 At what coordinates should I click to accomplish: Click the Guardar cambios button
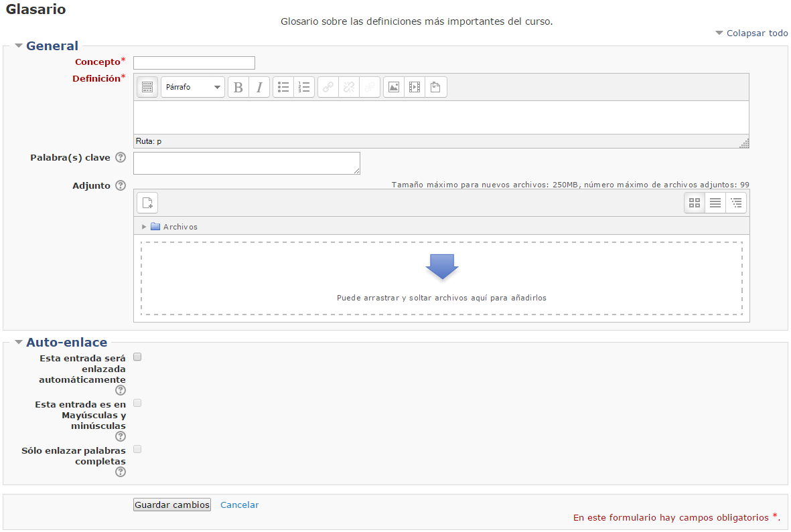172,505
